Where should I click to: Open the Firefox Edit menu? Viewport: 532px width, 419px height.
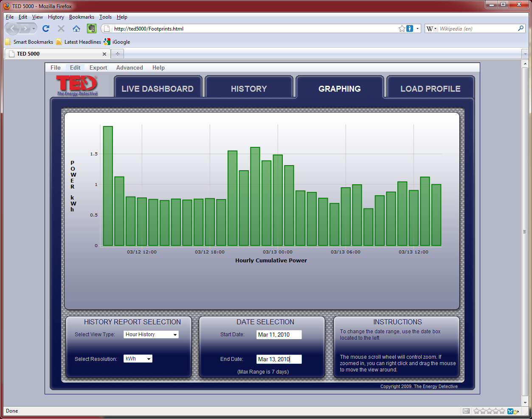pyautogui.click(x=23, y=17)
